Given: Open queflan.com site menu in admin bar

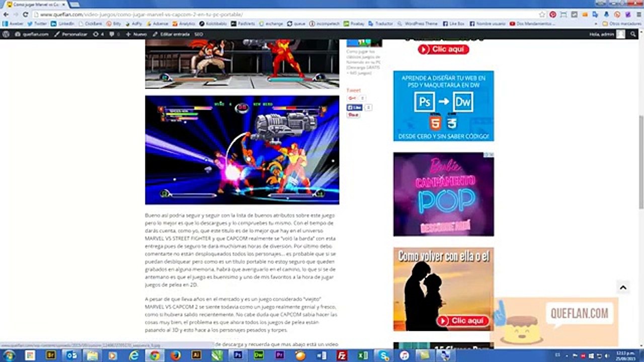Looking at the screenshot, I should pyautogui.click(x=32, y=34).
